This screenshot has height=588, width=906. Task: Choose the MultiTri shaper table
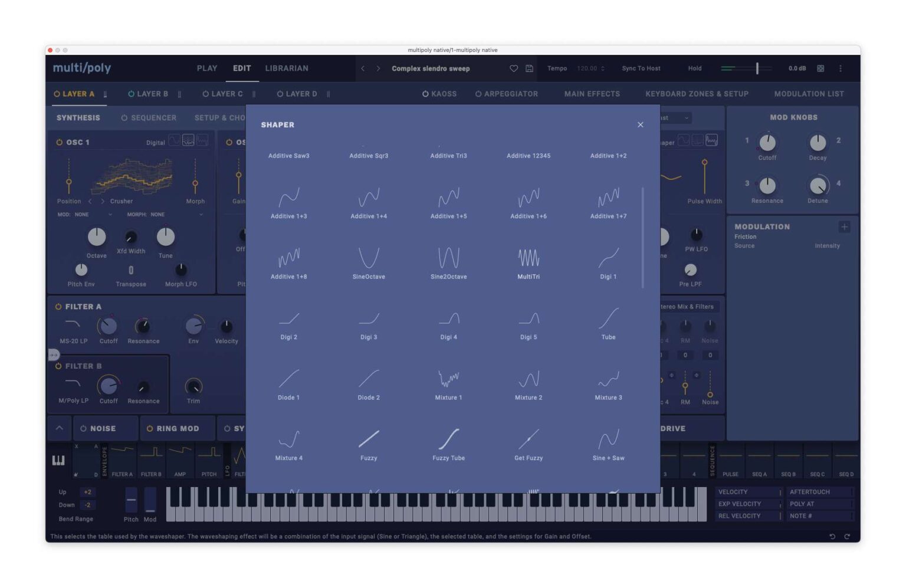(x=528, y=263)
